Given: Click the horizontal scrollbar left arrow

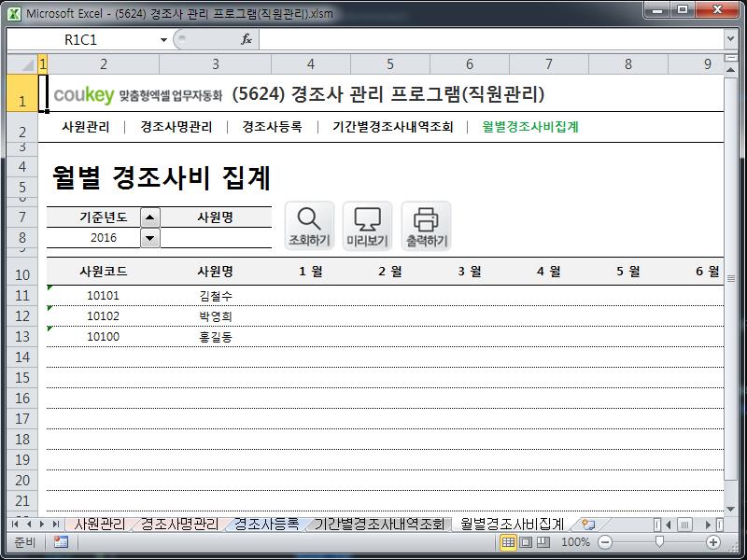Looking at the screenshot, I should pyautogui.click(x=669, y=525).
